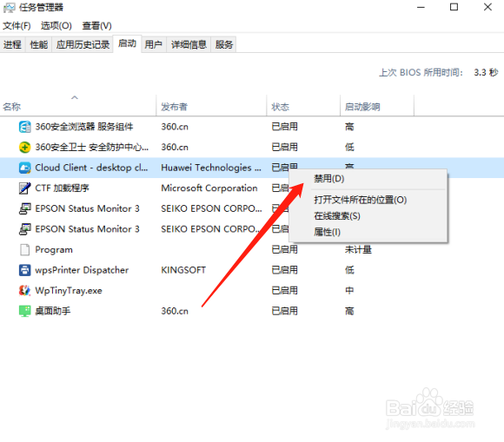
Task: Select the 桌面助手 entry name
Action: point(53,311)
